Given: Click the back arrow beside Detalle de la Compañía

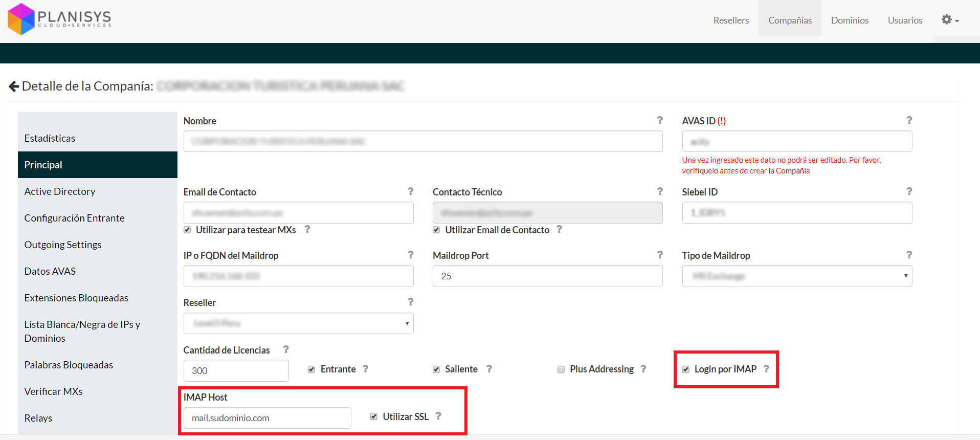Looking at the screenshot, I should tap(14, 86).
